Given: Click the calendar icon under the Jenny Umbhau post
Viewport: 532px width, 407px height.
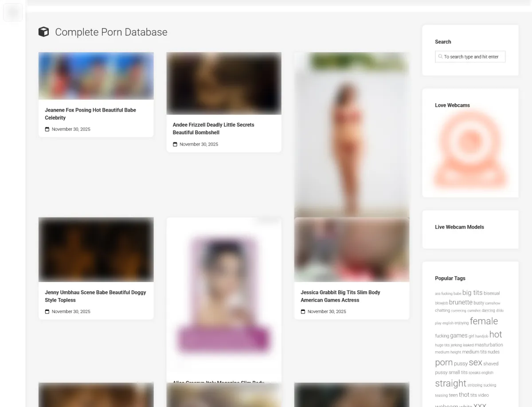Looking at the screenshot, I should [47, 312].
